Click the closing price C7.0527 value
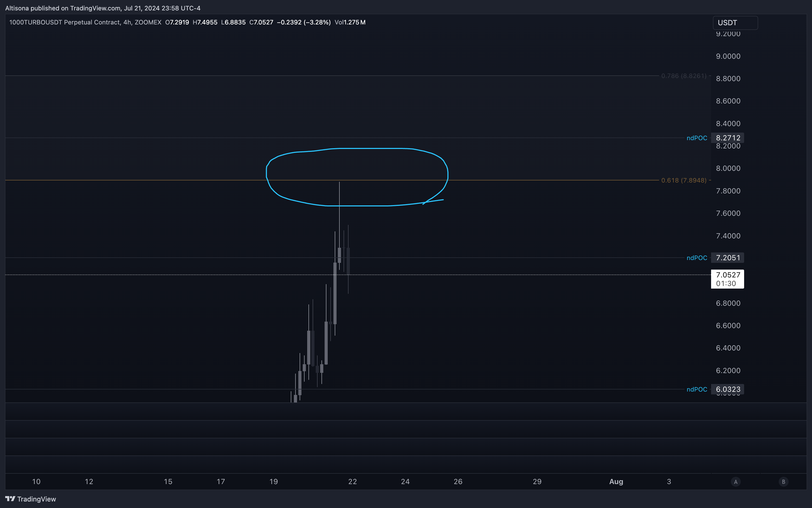 coord(261,23)
